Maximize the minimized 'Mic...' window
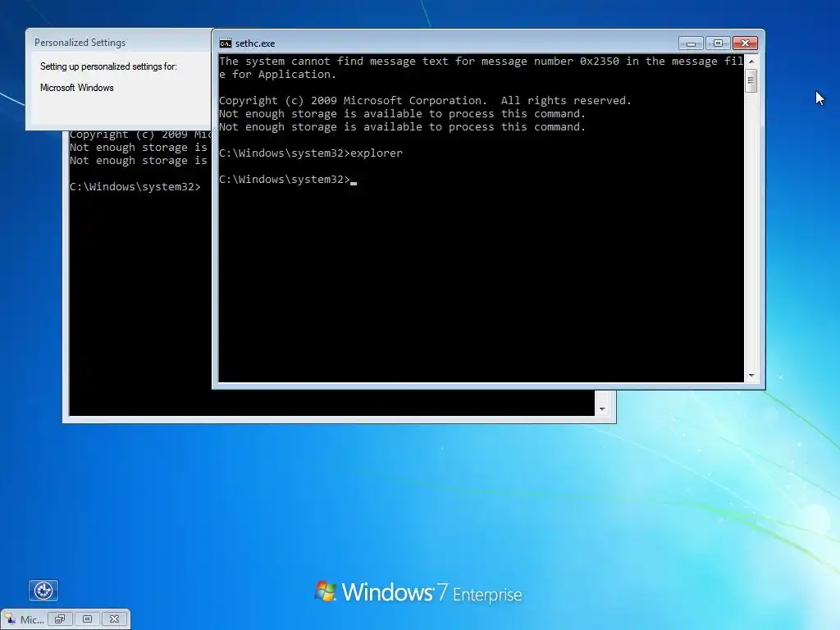The image size is (840, 630). 87,619
